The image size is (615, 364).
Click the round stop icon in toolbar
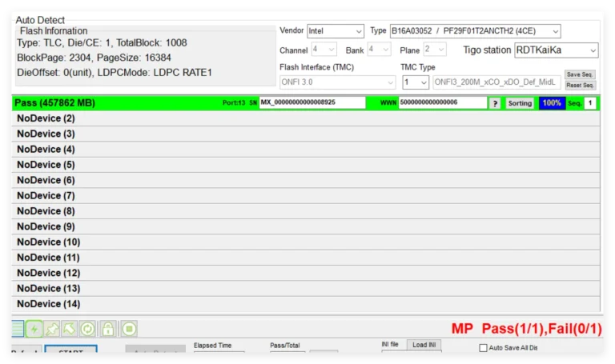pyautogui.click(x=129, y=329)
